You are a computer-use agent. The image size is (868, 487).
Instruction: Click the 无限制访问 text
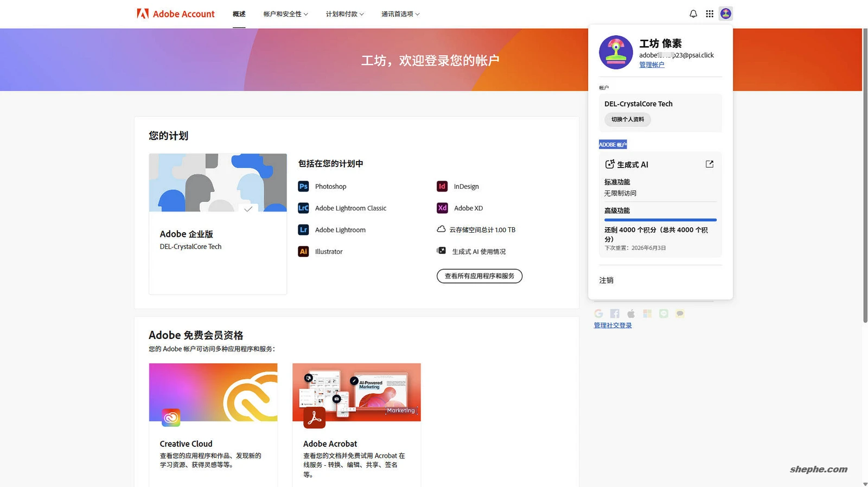[620, 193]
